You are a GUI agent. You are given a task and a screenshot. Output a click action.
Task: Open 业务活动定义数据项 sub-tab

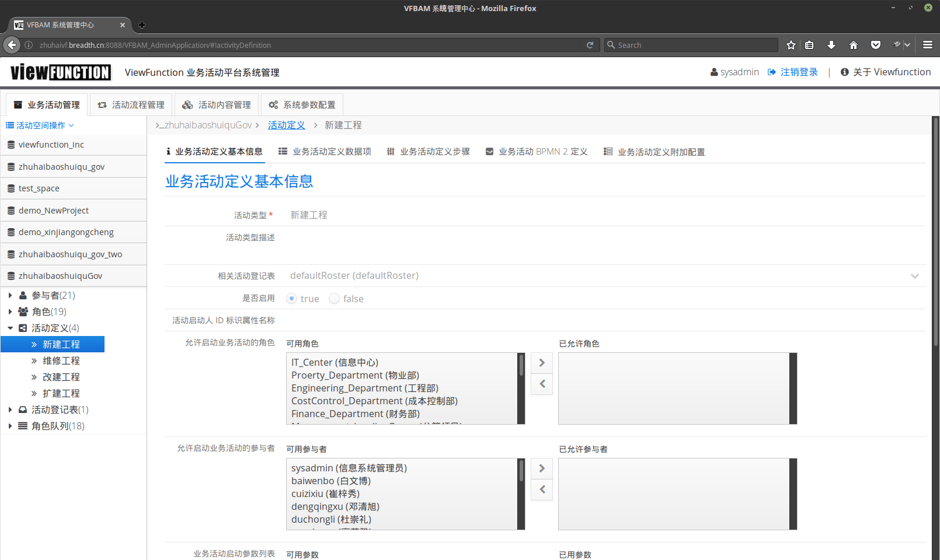click(325, 152)
